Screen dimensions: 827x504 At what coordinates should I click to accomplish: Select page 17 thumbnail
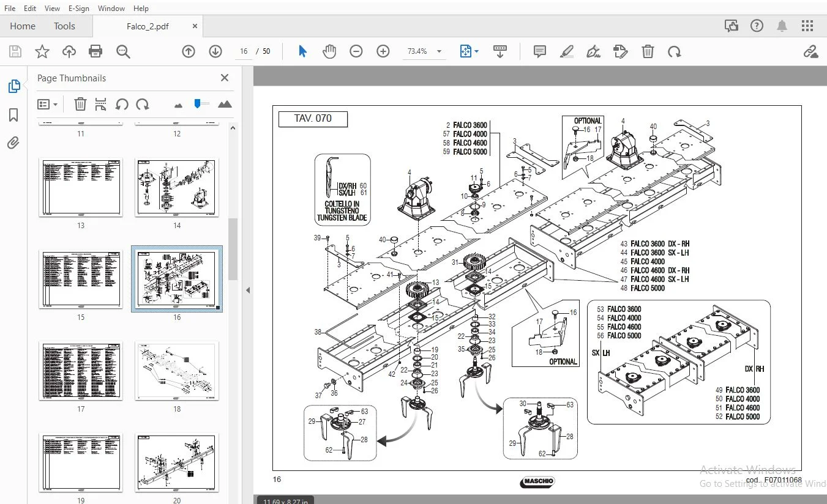click(81, 371)
